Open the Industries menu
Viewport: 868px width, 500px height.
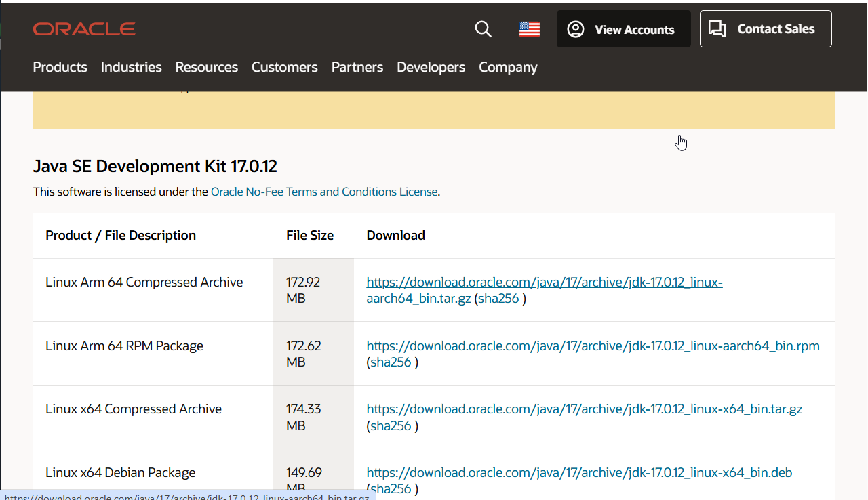click(131, 67)
